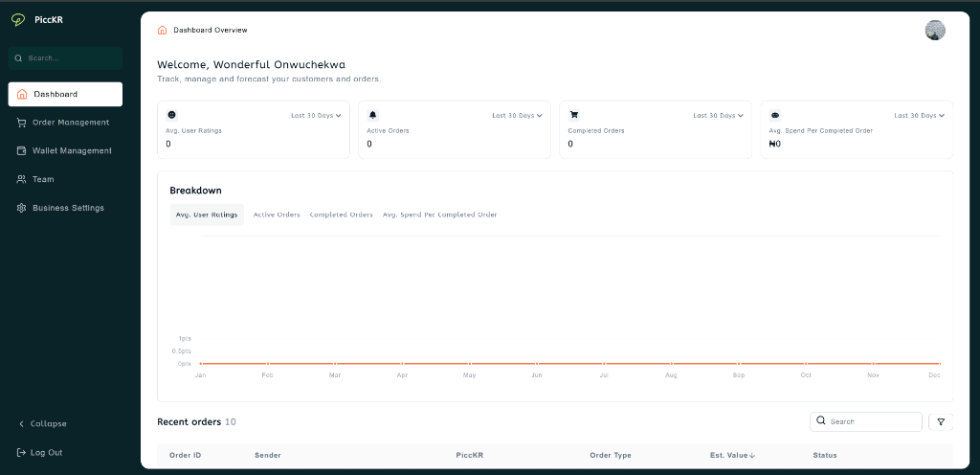Click the Order ID column header
The image size is (980, 475).
tap(185, 456)
